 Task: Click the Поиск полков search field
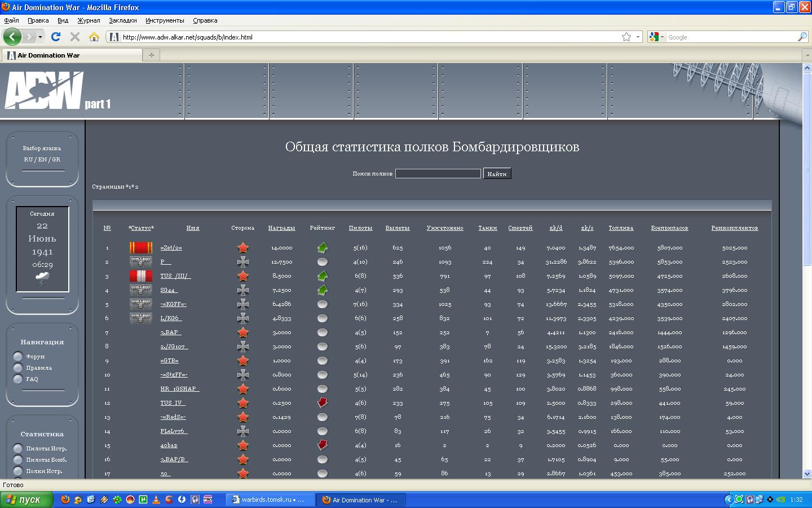pos(438,174)
